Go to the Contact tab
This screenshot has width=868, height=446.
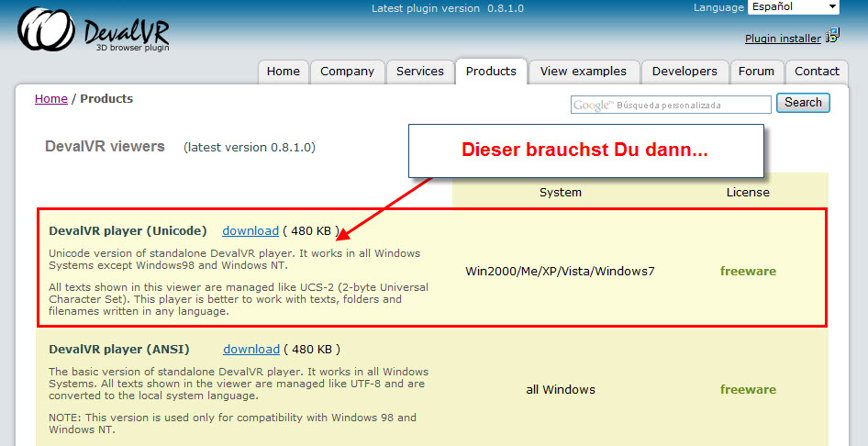pos(817,72)
